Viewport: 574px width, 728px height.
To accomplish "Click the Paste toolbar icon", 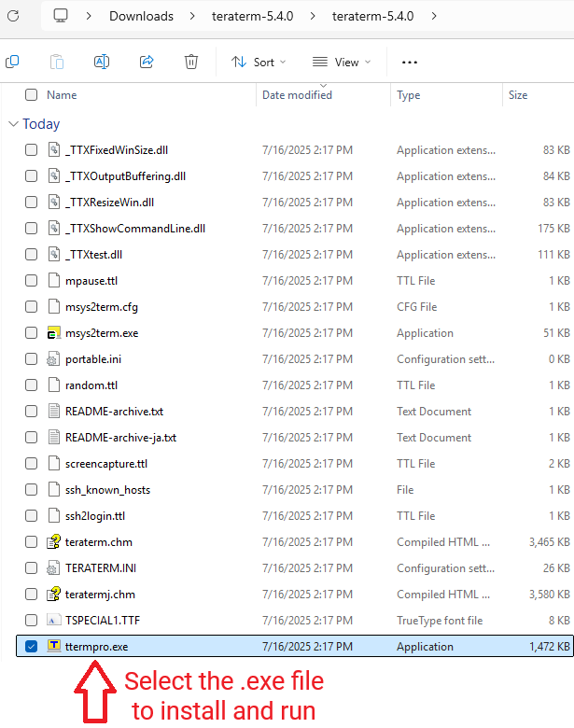I will 57,62.
